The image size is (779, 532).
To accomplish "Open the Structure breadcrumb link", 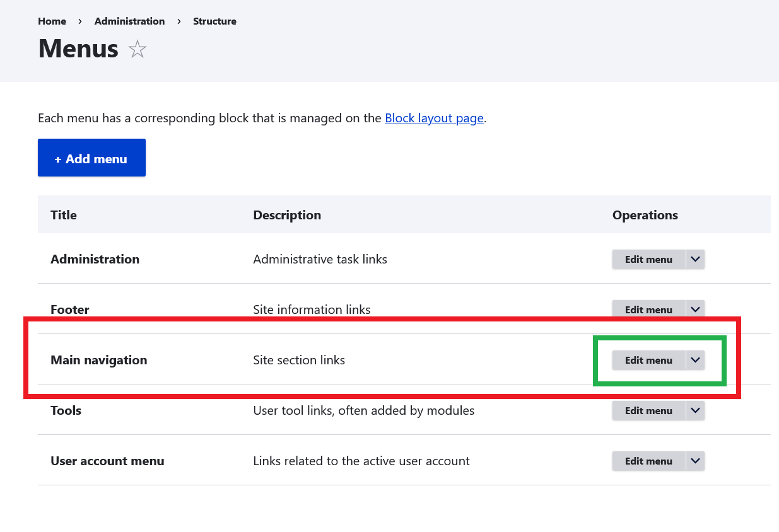I will click(214, 21).
